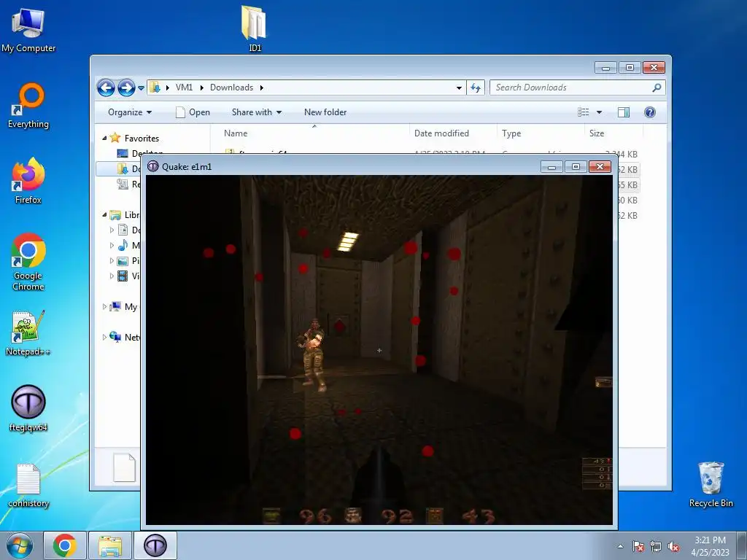
Task: Sort by Size column header
Action: (614, 133)
